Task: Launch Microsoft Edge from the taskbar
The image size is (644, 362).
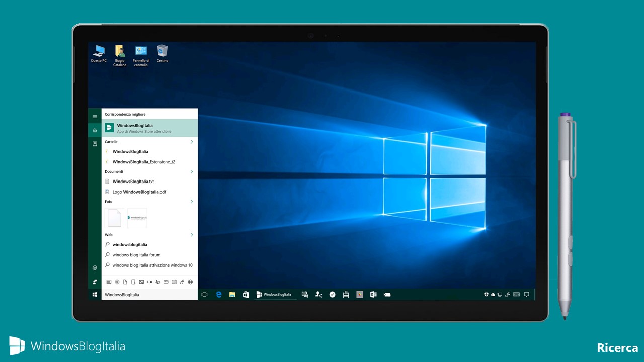Action: 219,295
